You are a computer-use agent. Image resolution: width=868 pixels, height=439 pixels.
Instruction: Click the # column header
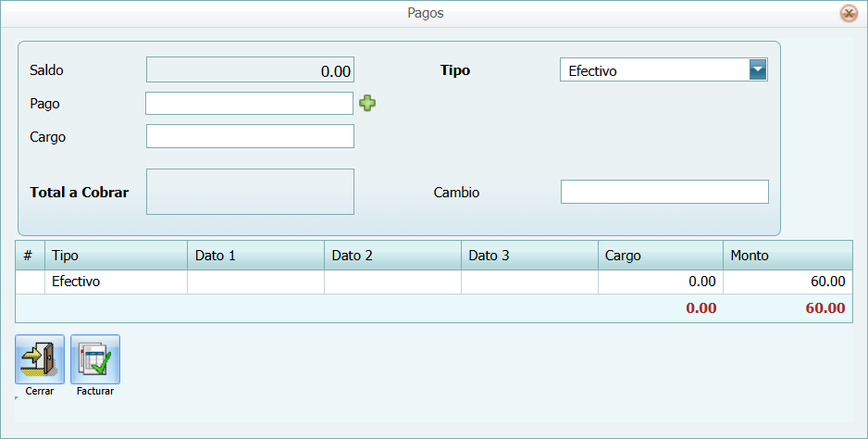[x=30, y=256]
